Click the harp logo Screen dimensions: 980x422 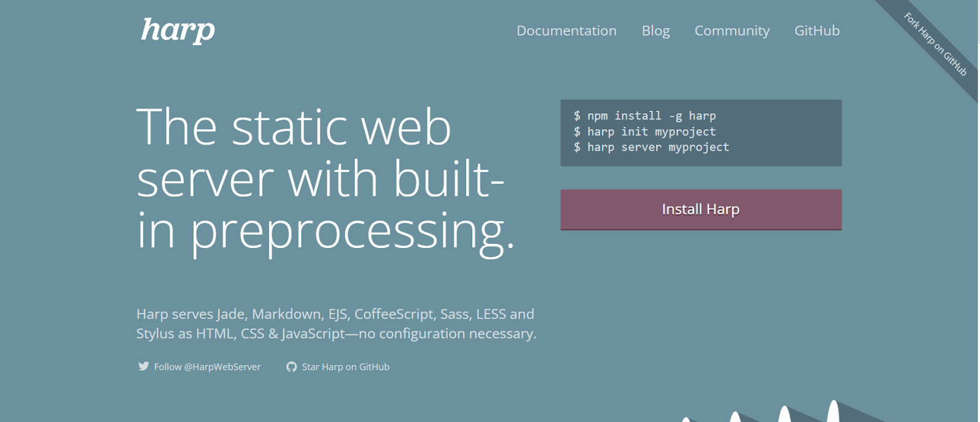click(178, 30)
